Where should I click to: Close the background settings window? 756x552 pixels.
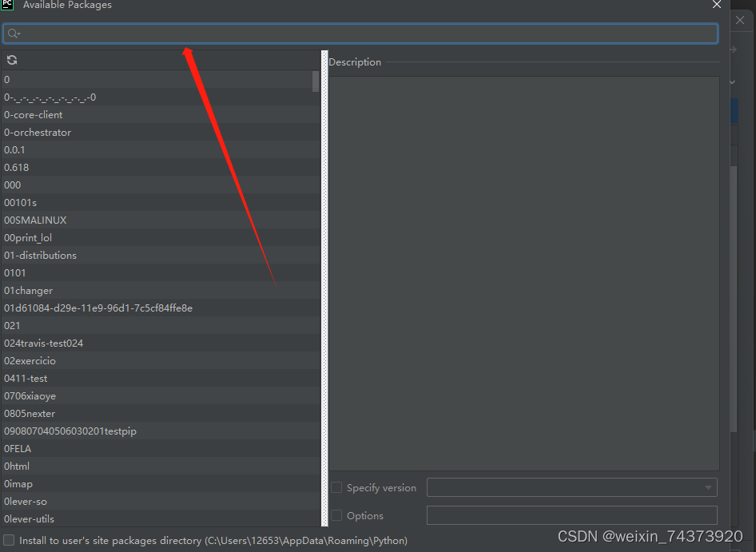click(740, 20)
